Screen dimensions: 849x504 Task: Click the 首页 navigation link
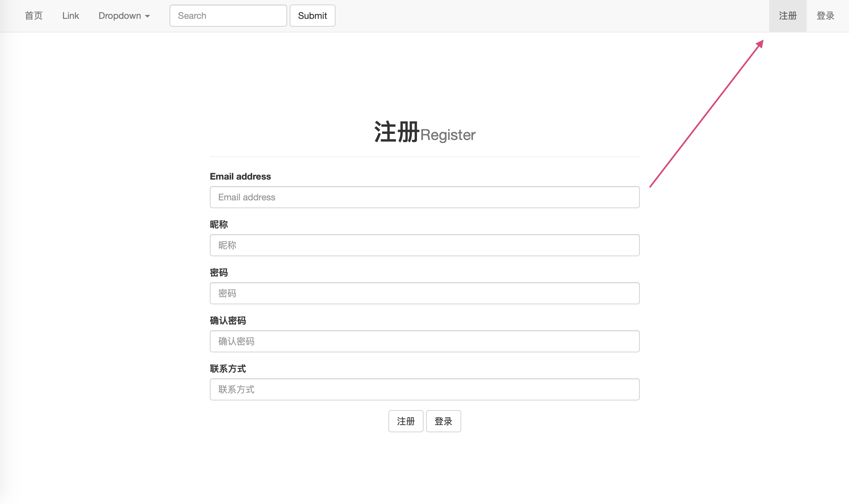[33, 16]
